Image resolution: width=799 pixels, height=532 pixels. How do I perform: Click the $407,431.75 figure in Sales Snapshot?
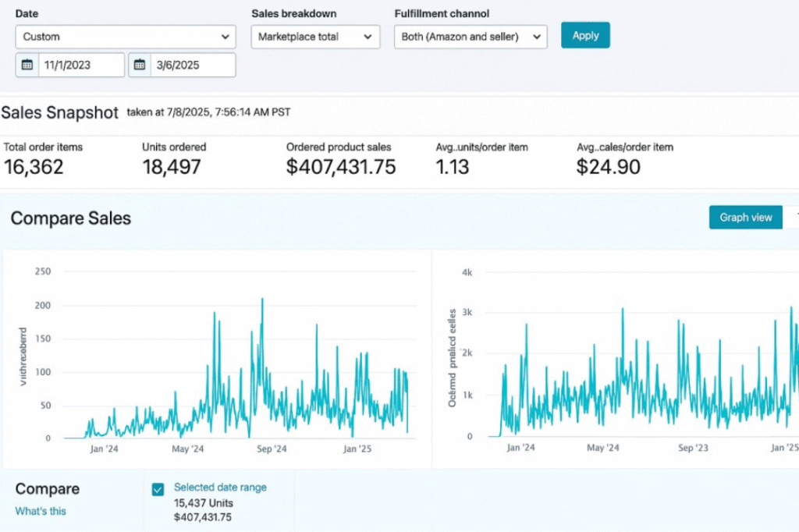[x=341, y=167]
